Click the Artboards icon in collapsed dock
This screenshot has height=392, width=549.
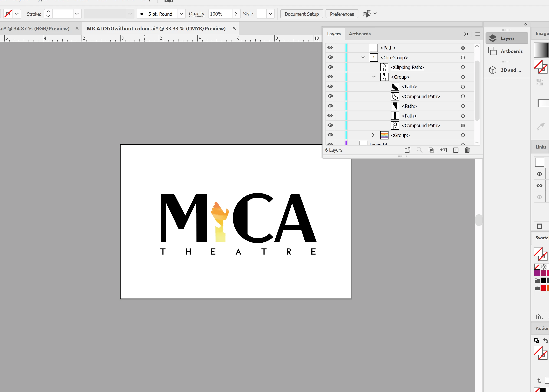pyautogui.click(x=493, y=51)
